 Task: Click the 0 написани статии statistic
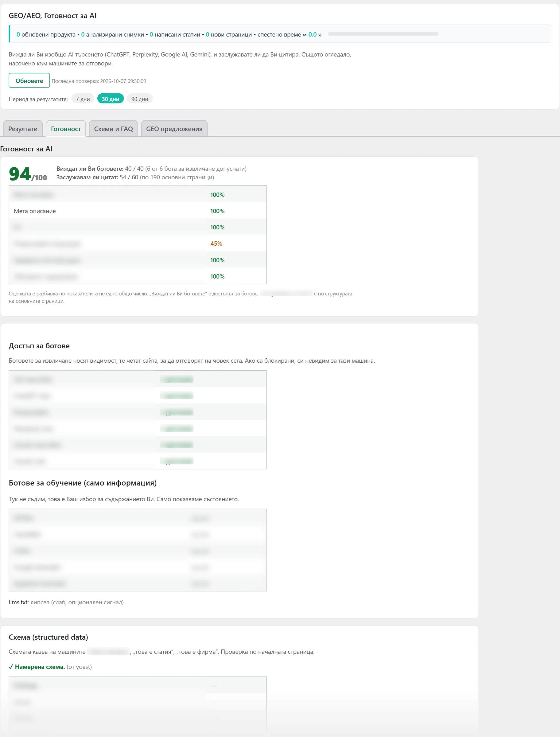click(x=175, y=35)
